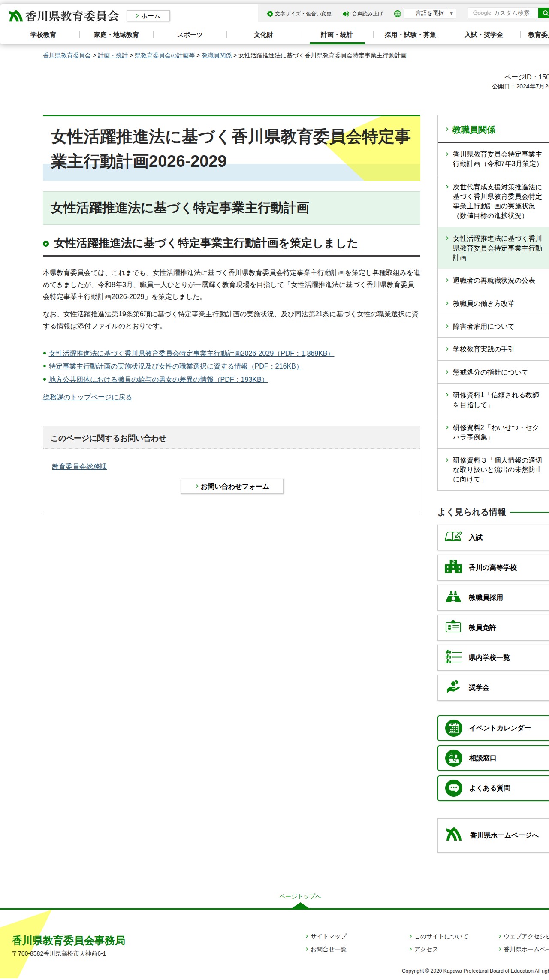Click the ID card icon for 教員免許
Screen dimensions: 549x980
(453, 627)
